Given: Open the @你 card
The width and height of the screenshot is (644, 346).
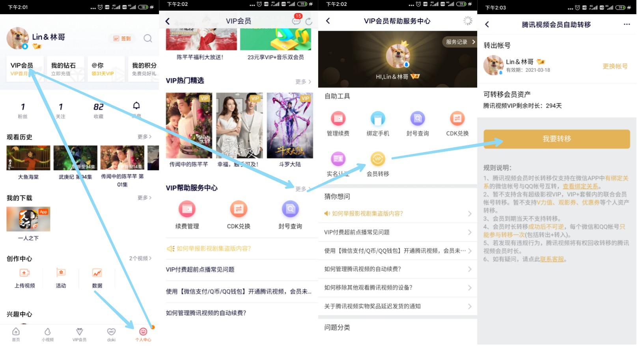Looking at the screenshot, I should point(106,69).
